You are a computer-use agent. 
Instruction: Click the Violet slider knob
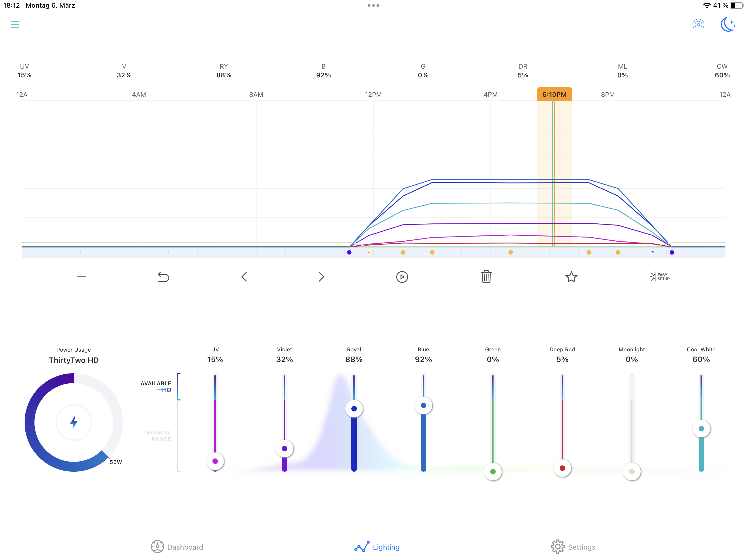(284, 448)
